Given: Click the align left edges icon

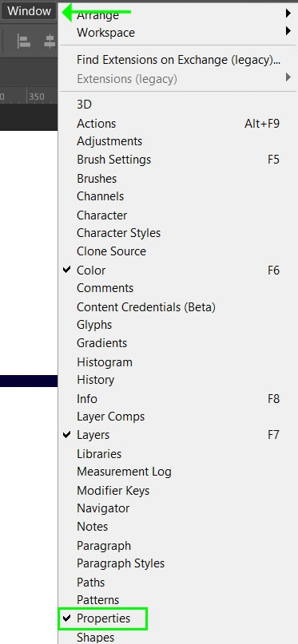Looking at the screenshot, I should pos(24,41).
